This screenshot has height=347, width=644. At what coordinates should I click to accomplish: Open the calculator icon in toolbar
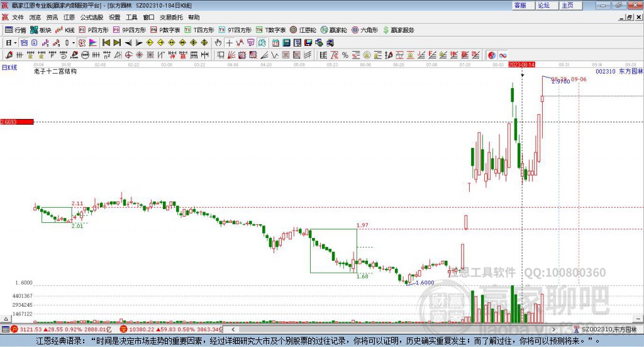click(x=286, y=43)
